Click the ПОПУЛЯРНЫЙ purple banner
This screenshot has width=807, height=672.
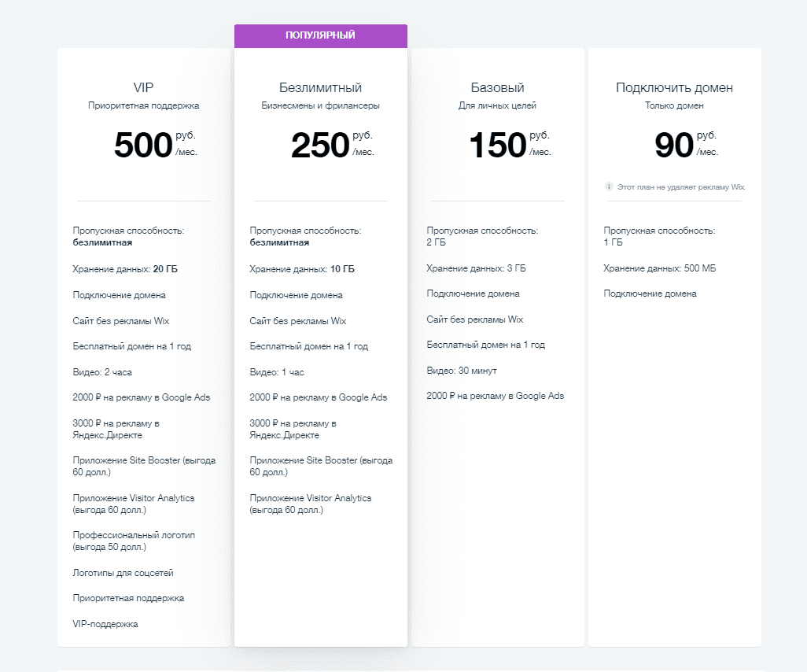(x=321, y=35)
